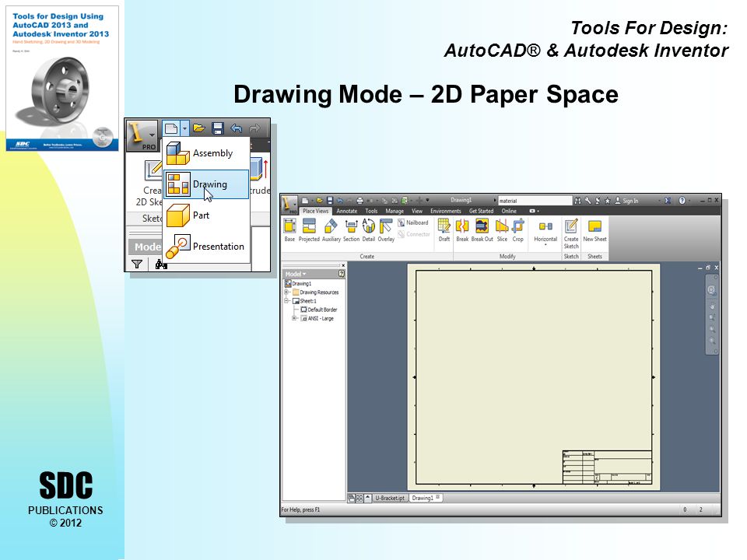Open the Environments ribbon tab

click(445, 211)
